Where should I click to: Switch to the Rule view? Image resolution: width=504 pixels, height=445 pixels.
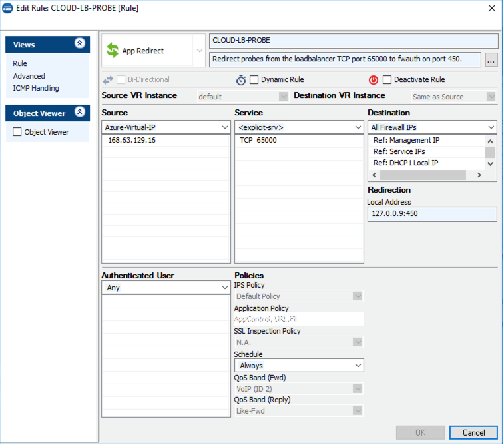pyautogui.click(x=20, y=63)
